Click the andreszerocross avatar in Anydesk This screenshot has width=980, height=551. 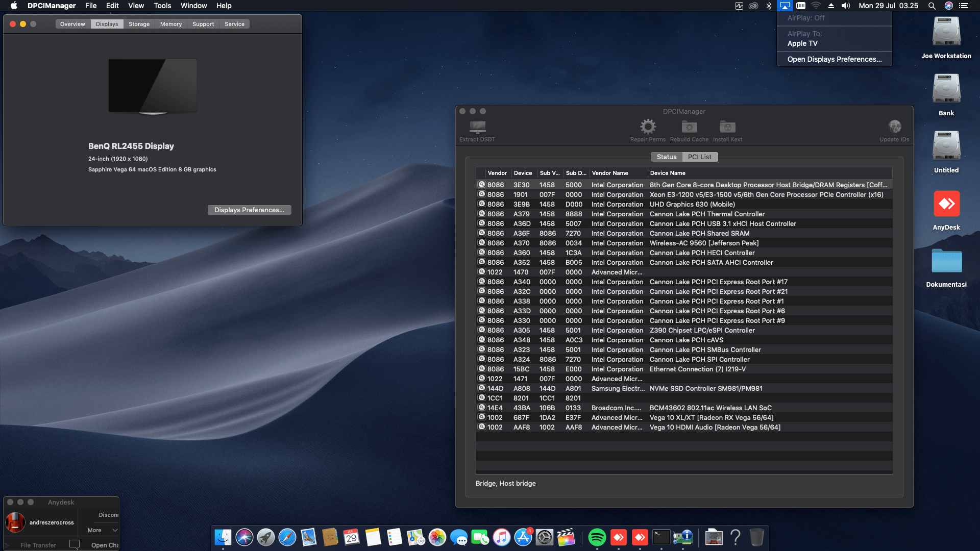tap(15, 522)
